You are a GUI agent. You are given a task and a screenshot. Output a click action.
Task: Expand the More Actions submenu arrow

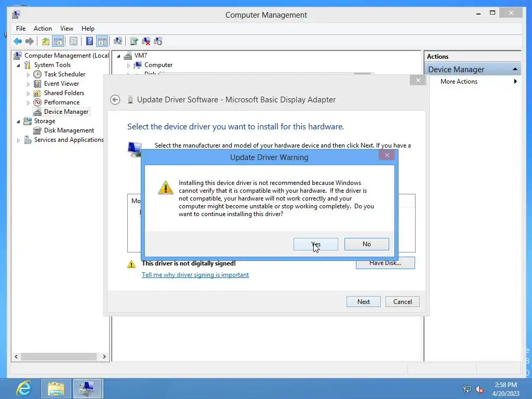pyautogui.click(x=515, y=82)
